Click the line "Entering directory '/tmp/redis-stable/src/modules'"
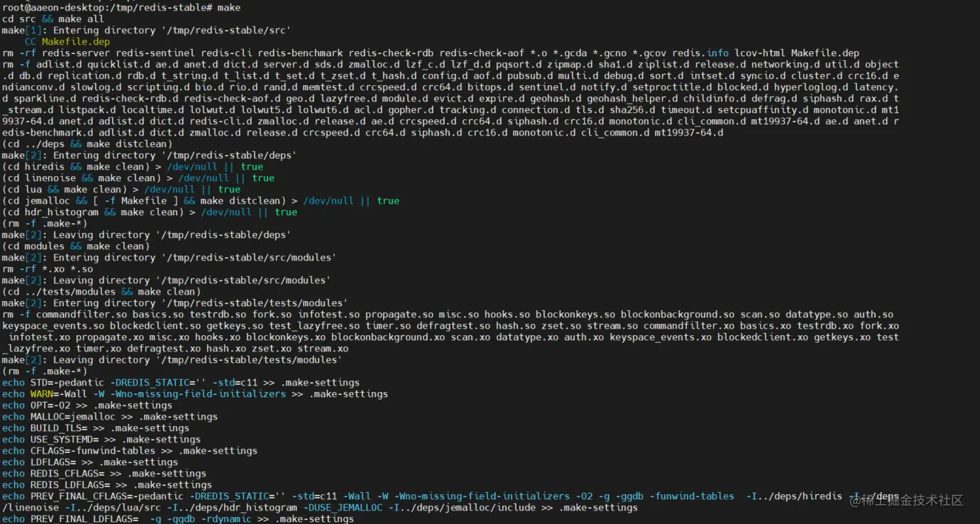Viewport: 980px width, 524px height. click(169, 258)
